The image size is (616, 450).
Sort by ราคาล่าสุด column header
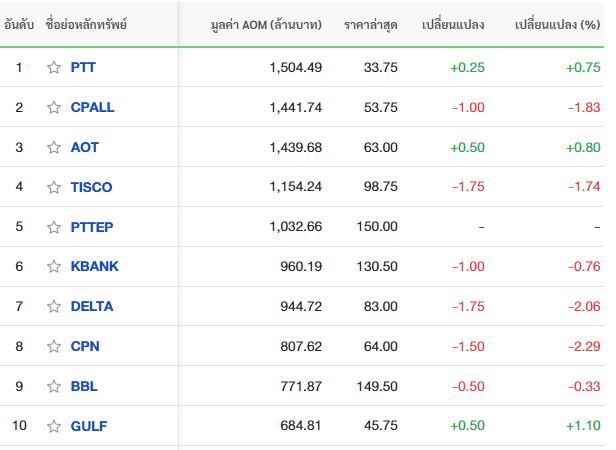[370, 25]
